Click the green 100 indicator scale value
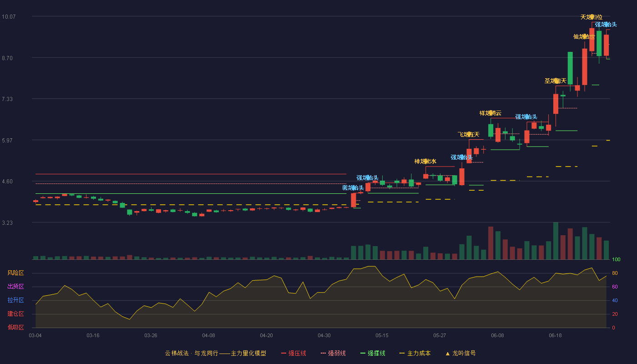 click(616, 260)
